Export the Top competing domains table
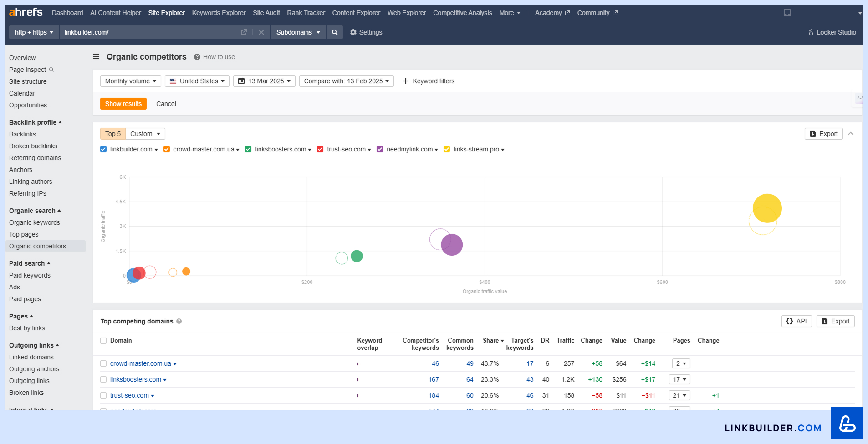 [x=836, y=321]
